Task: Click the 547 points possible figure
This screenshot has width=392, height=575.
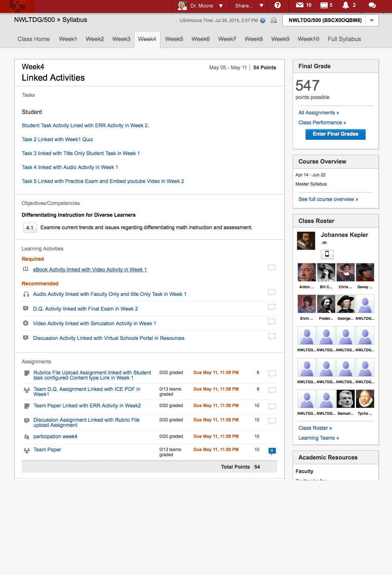Action: pyautogui.click(x=308, y=86)
